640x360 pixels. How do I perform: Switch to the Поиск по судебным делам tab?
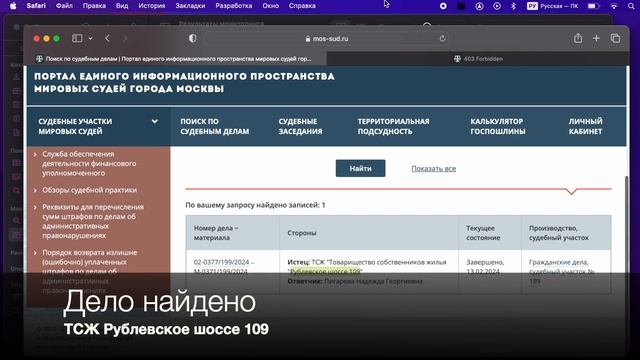tap(175, 59)
